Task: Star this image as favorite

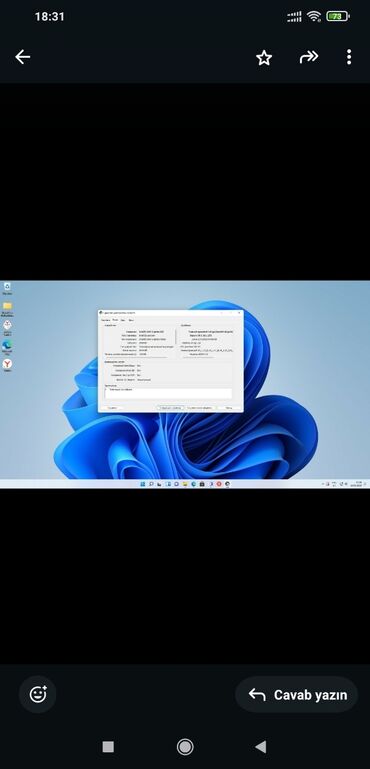Action: point(264,58)
